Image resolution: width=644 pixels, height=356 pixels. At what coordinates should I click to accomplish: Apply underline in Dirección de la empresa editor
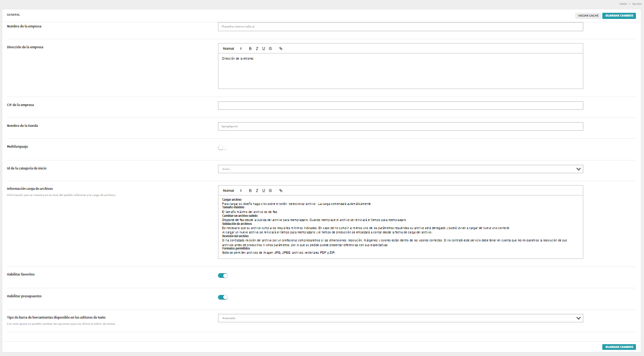(263, 49)
